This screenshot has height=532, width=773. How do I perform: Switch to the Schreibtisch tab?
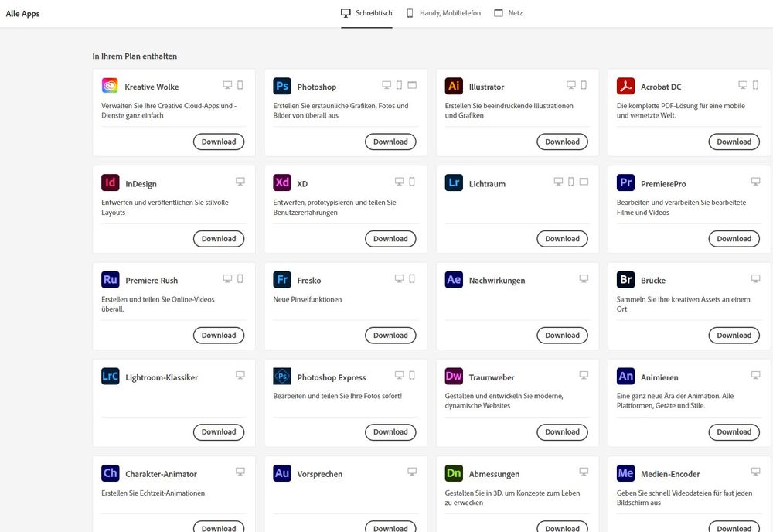coord(366,13)
